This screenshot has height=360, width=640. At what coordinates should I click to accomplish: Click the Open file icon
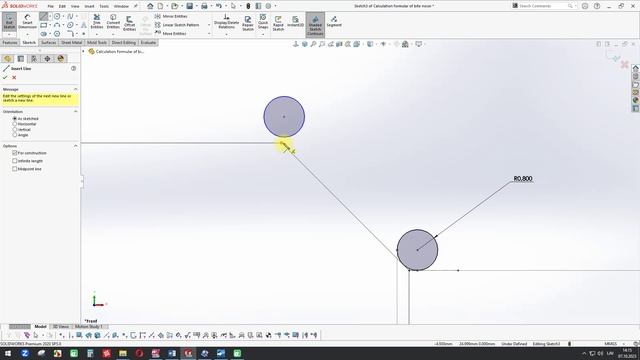175,6
